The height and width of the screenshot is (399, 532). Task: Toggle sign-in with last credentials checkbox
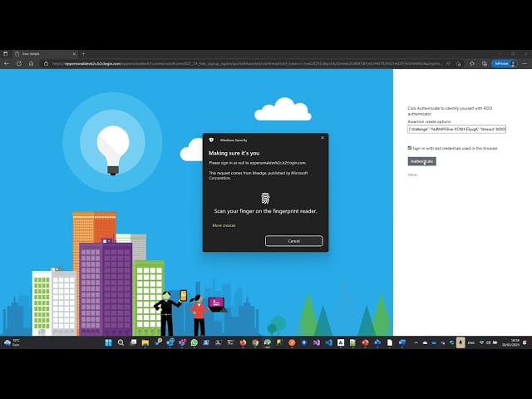410,148
